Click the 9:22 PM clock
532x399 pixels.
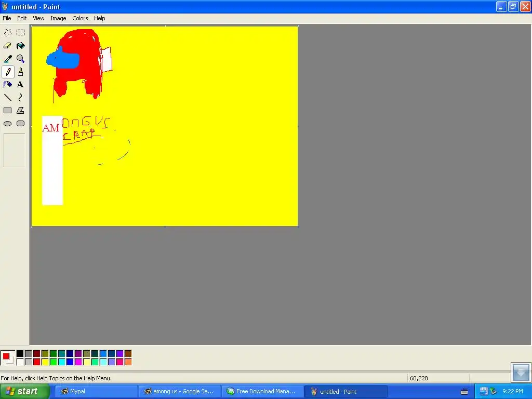(513, 392)
